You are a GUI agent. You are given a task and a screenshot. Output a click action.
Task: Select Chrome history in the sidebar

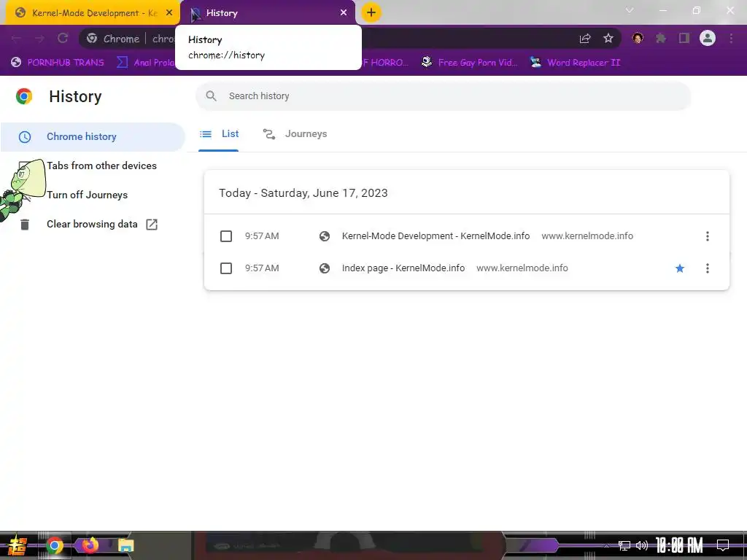[x=93, y=136]
